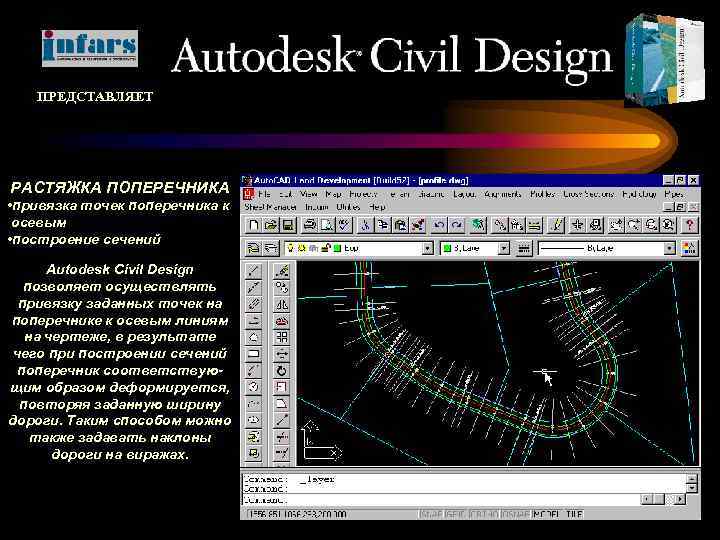Open the Cross Sections menu
The image size is (720, 540).
(x=588, y=194)
